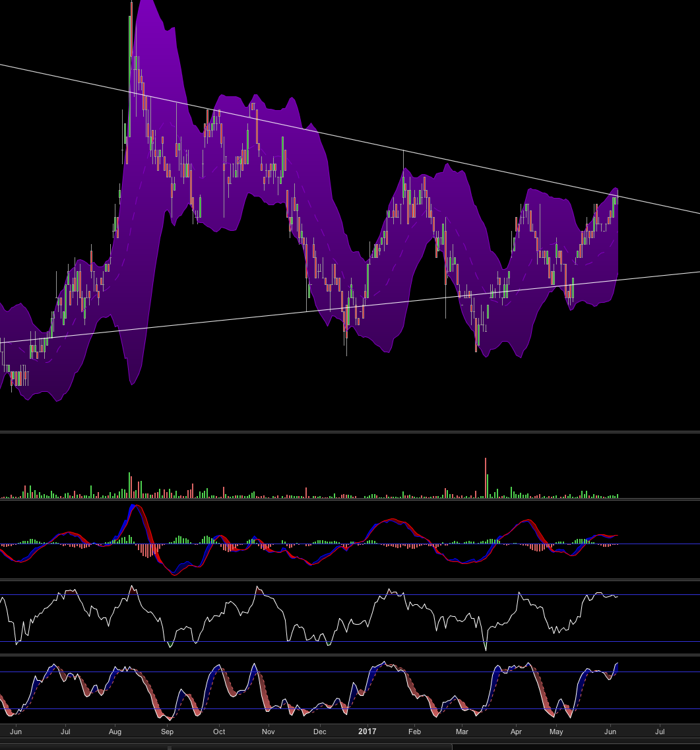Image resolution: width=700 pixels, height=750 pixels.
Task: Click the Apr label on the time axis
Action: point(516,732)
